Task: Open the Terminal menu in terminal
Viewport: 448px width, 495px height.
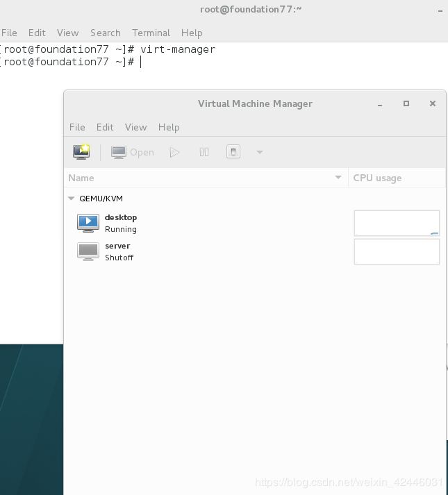Action: 151,33
